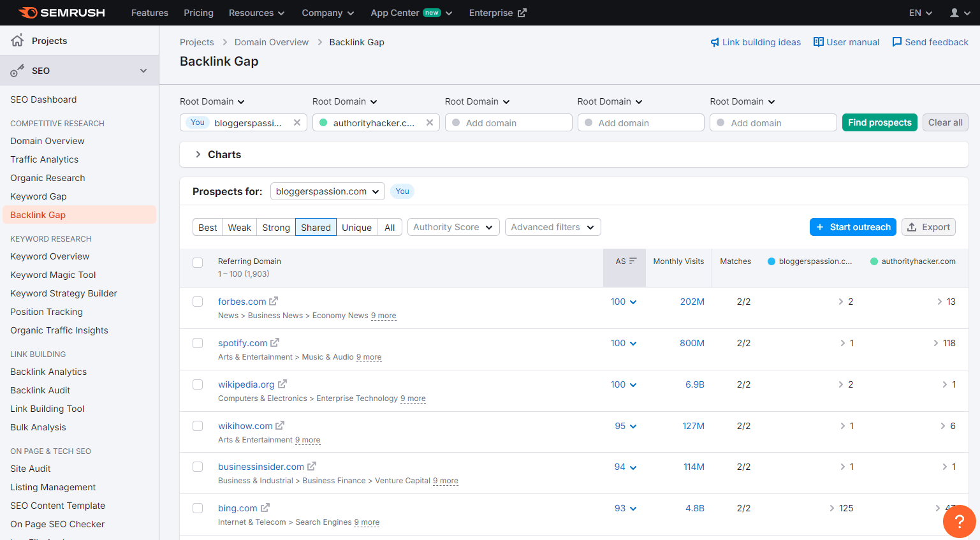
Task: Click the Find prospects button
Action: (x=879, y=122)
